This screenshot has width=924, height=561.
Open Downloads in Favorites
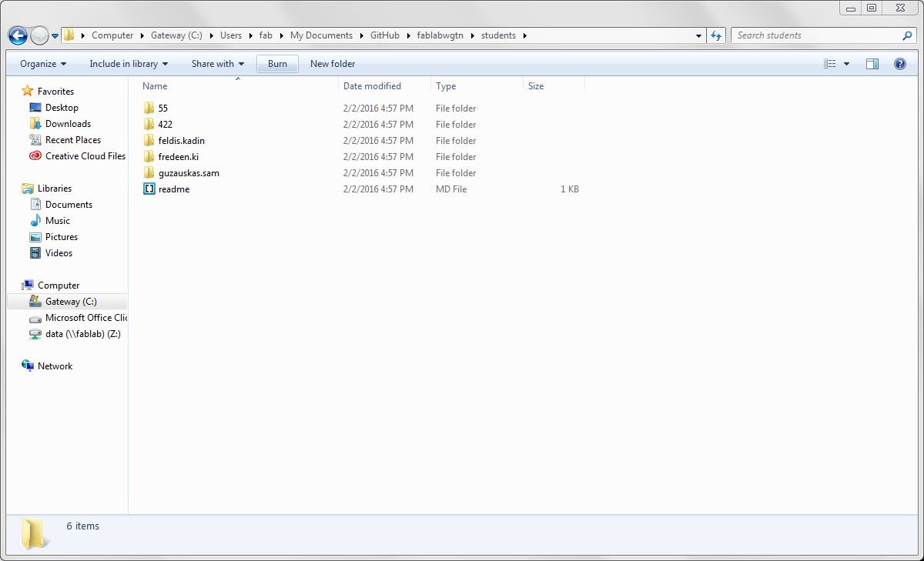point(68,124)
